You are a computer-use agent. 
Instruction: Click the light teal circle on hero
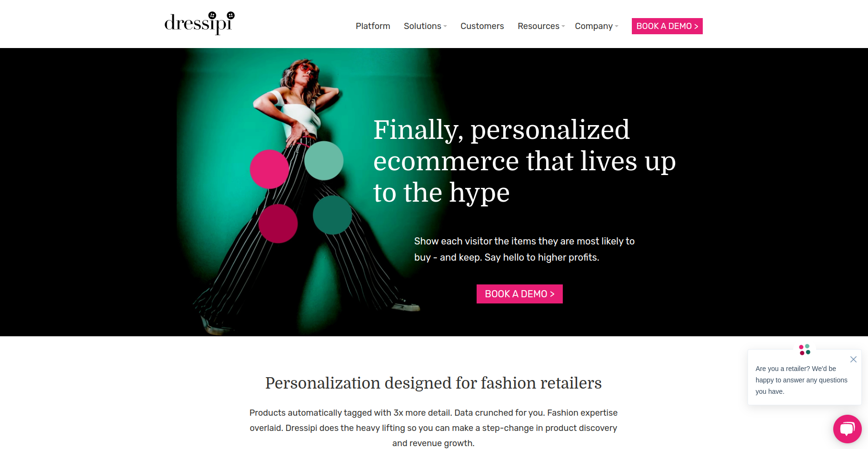point(324,161)
